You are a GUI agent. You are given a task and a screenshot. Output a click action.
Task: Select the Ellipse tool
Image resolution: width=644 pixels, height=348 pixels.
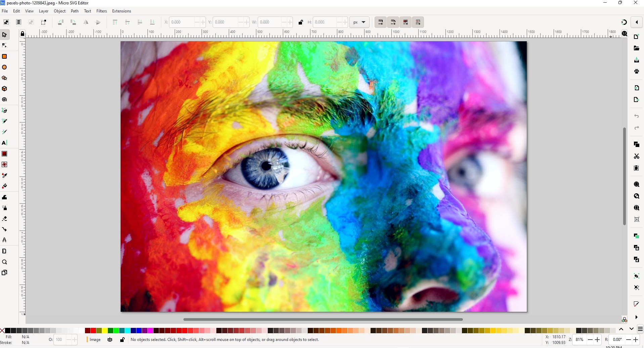(x=4, y=67)
